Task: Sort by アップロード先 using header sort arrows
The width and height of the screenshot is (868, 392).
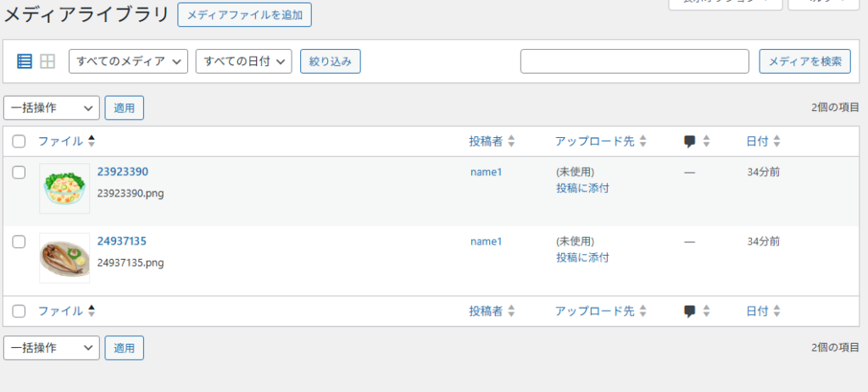Action: coord(643,141)
